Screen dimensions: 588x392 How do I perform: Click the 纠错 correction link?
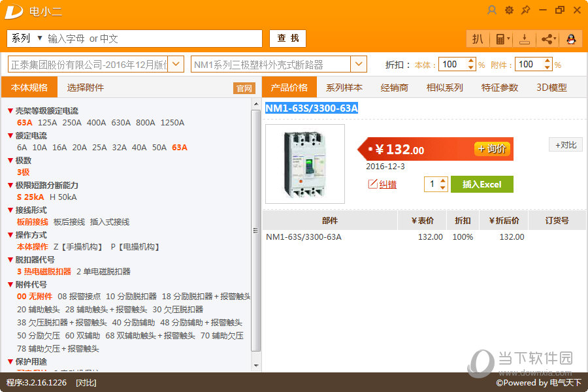[x=387, y=184]
